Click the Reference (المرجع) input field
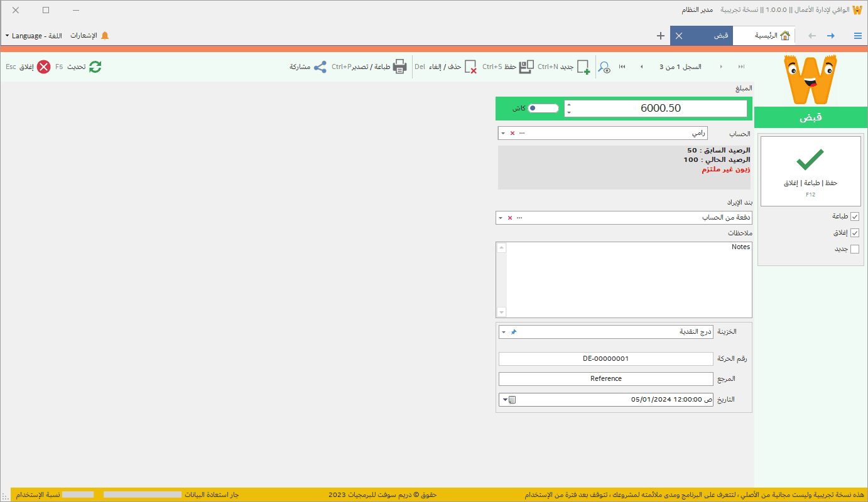Screen dimensions: 868x502 [x=606, y=379]
